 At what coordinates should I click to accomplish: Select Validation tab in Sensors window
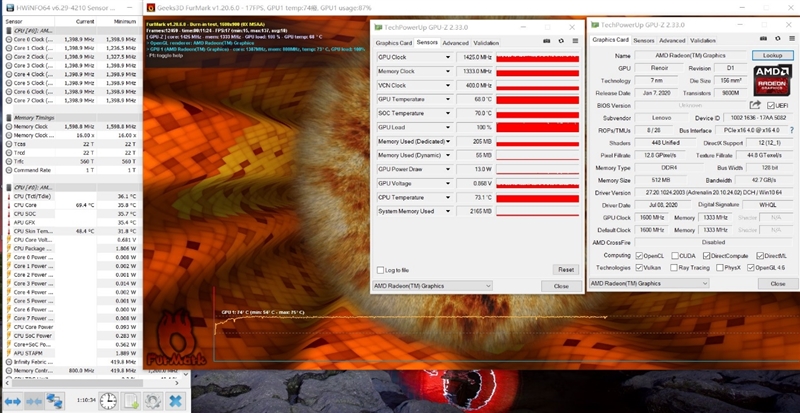pos(486,43)
